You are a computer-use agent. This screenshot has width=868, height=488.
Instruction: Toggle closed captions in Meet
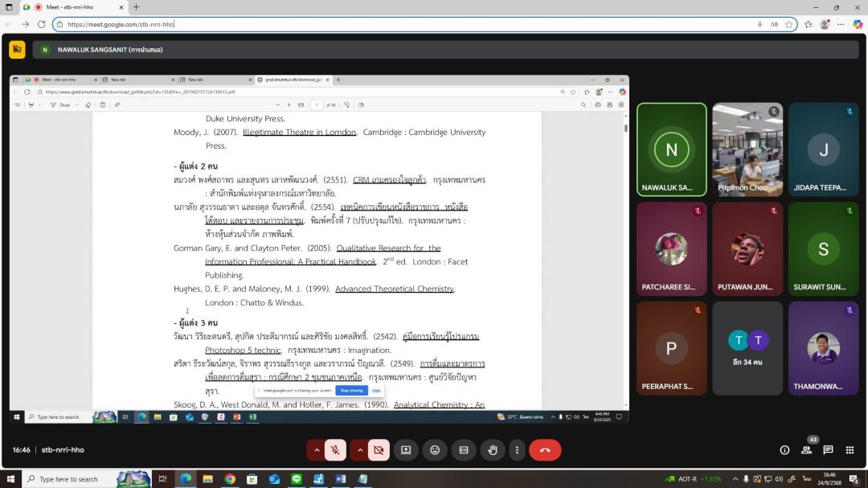pyautogui.click(x=464, y=450)
